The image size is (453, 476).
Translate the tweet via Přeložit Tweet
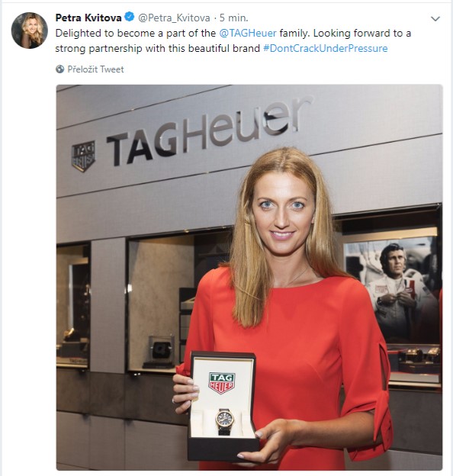pyautogui.click(x=95, y=69)
